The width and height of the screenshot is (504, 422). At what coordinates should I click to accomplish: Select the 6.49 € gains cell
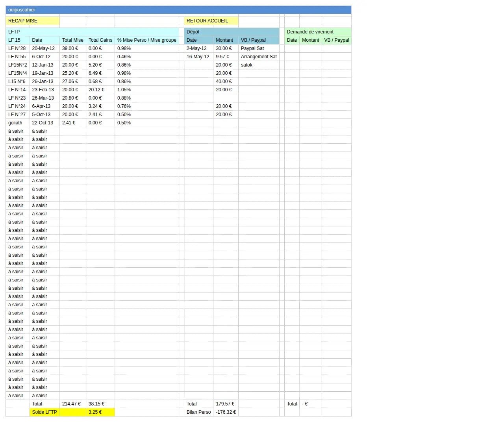[100, 73]
